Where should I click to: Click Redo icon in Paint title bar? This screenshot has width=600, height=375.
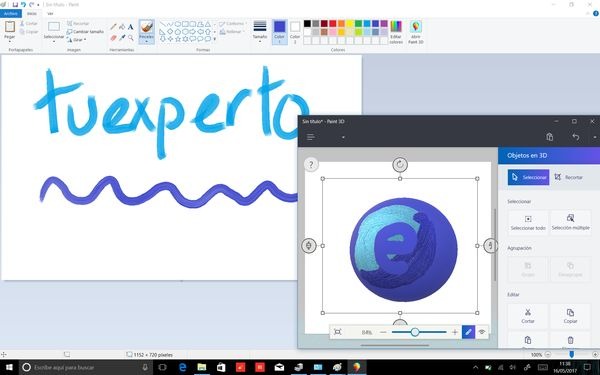click(31, 5)
